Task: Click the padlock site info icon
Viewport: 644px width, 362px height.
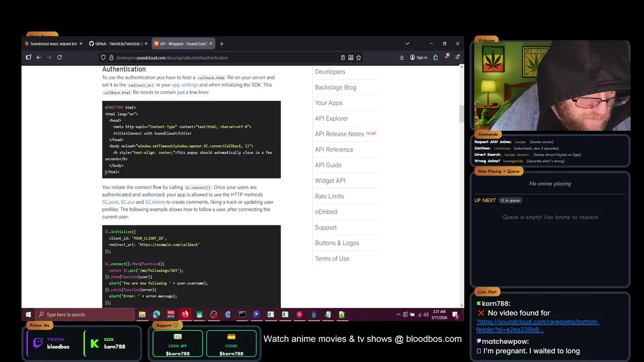Action: click(111, 58)
